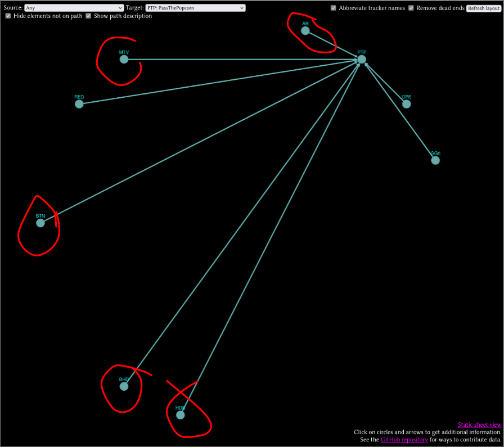
Task: Open the GitHub repository link
Action: 404,440
